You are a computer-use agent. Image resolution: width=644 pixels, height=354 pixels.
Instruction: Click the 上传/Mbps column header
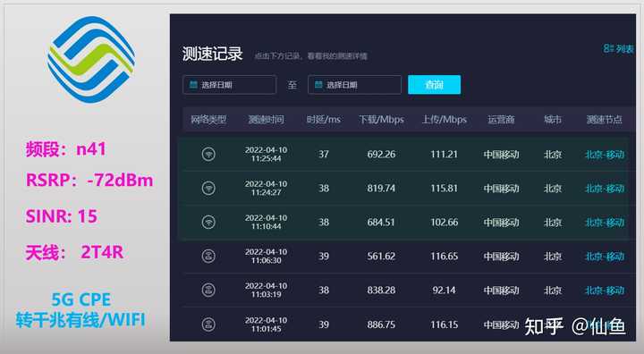(x=445, y=120)
